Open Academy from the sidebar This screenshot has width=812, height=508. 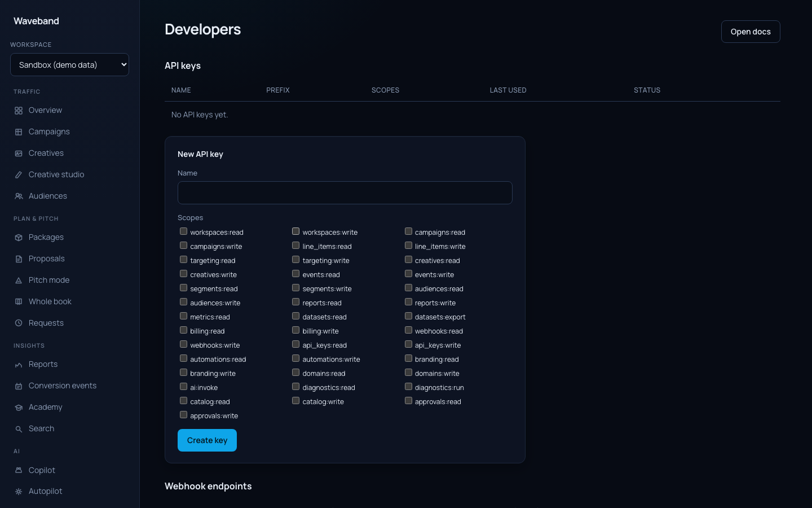point(69,408)
